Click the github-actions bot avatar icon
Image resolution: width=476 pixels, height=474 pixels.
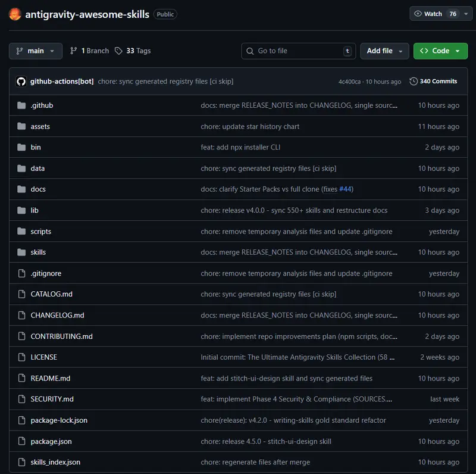pos(21,82)
